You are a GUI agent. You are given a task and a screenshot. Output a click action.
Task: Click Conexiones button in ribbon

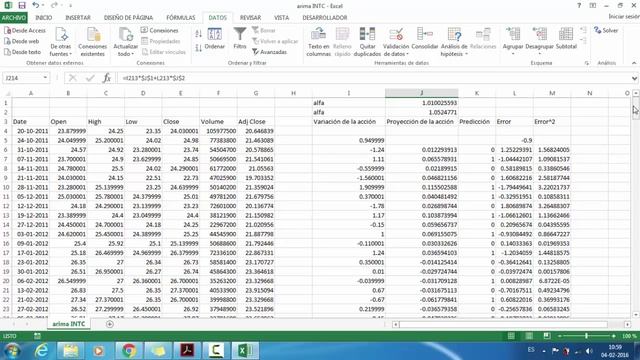(x=160, y=31)
